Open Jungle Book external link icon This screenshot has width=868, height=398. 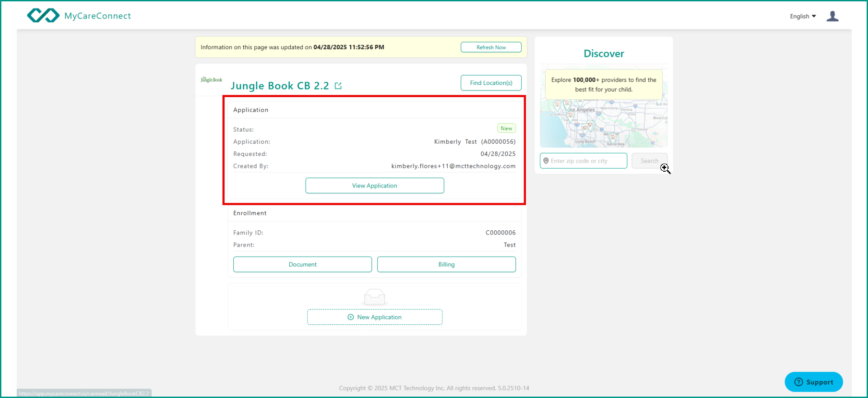338,86
